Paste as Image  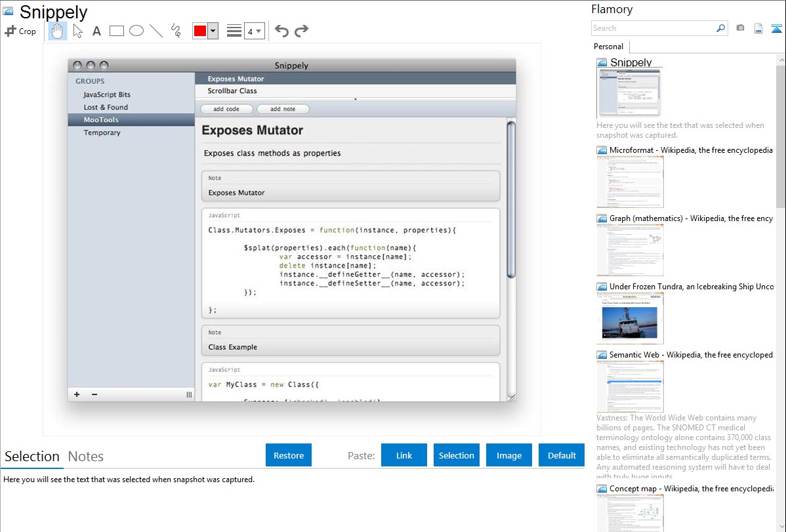coord(508,455)
